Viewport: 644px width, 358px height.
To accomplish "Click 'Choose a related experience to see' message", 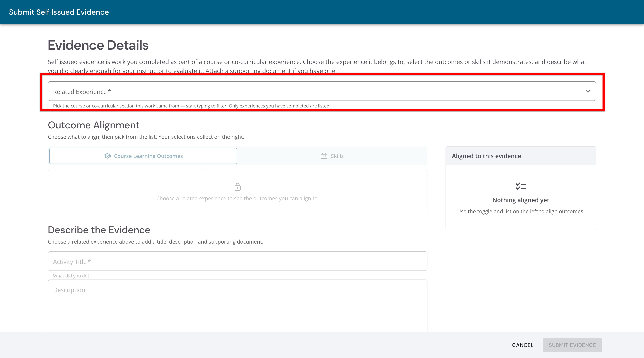I will 237,198.
